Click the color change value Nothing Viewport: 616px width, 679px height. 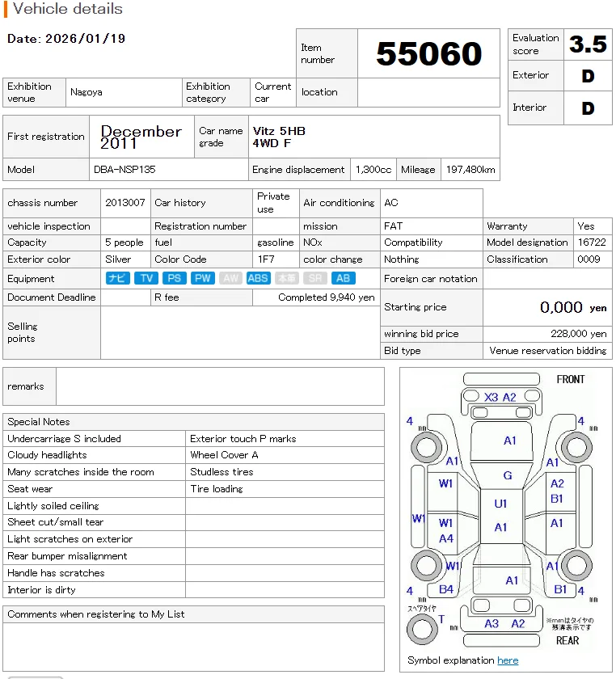click(x=402, y=259)
